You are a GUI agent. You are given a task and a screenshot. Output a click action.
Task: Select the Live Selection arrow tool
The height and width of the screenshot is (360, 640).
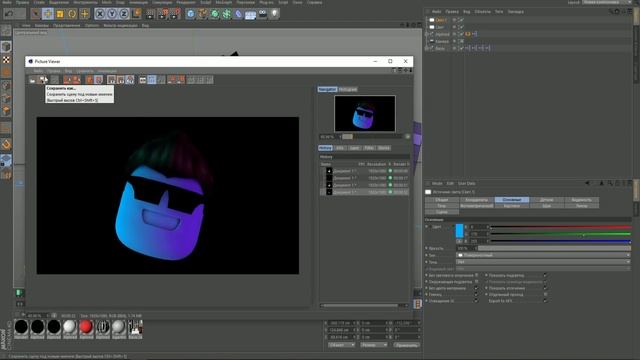click(36, 14)
